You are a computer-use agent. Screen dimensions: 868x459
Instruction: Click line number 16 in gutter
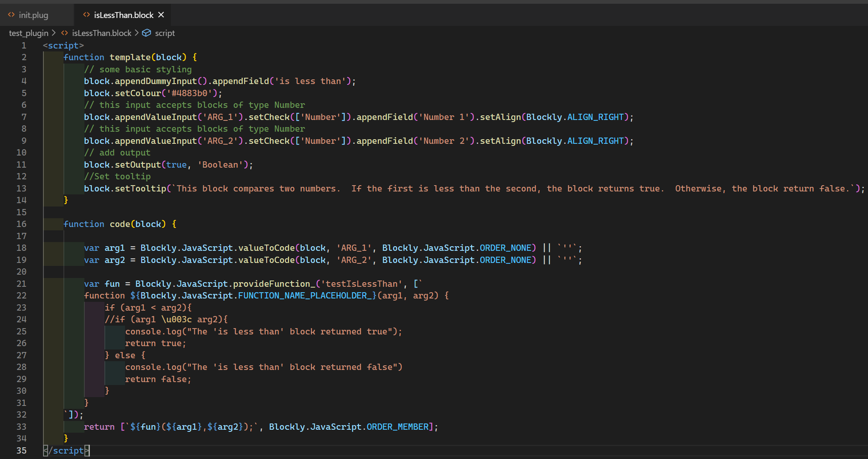pos(21,224)
